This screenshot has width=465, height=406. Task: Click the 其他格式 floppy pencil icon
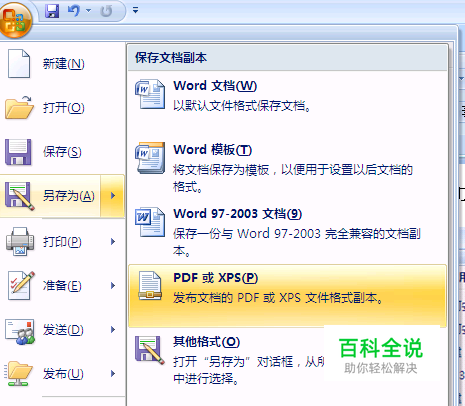150,350
